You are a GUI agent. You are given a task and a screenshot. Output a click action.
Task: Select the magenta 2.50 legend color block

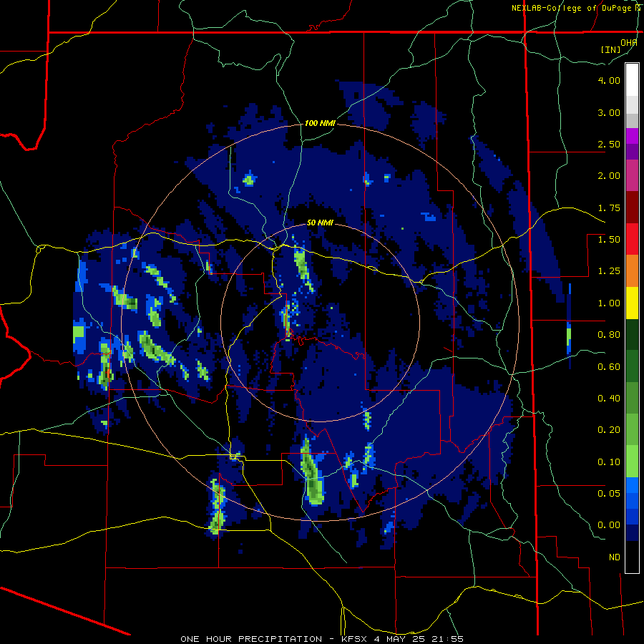[632, 136]
